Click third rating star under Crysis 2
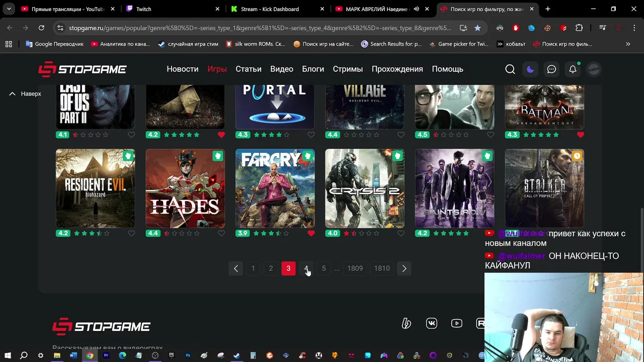644x362 pixels. (x=361, y=233)
